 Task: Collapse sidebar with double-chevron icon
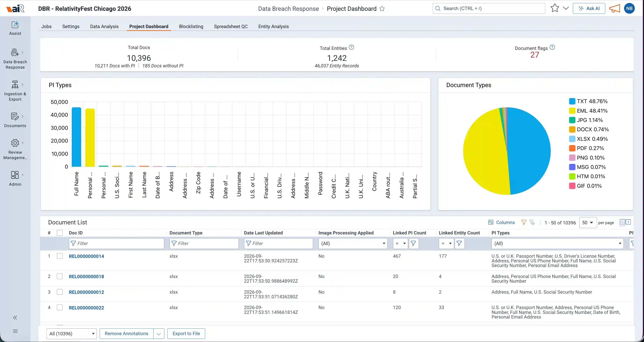pyautogui.click(x=15, y=318)
